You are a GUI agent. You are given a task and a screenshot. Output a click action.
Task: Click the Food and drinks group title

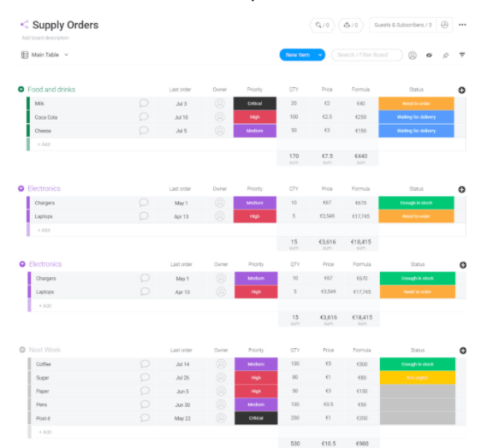coord(51,90)
